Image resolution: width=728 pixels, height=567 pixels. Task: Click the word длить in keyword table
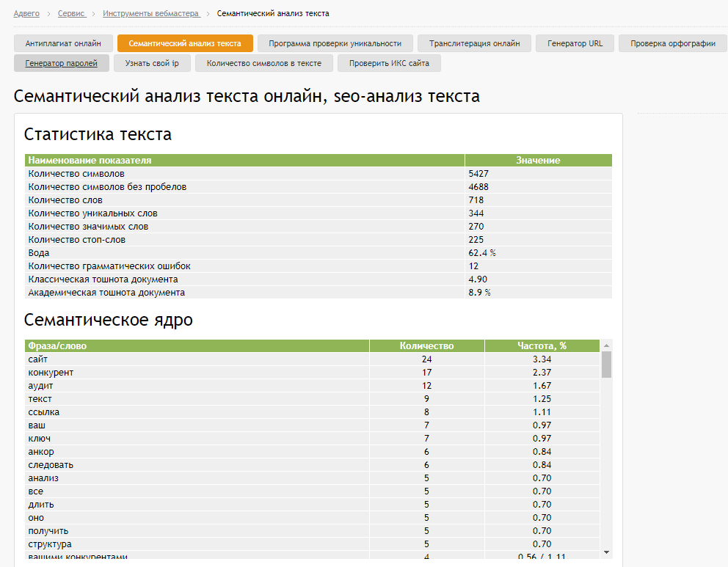(41, 505)
